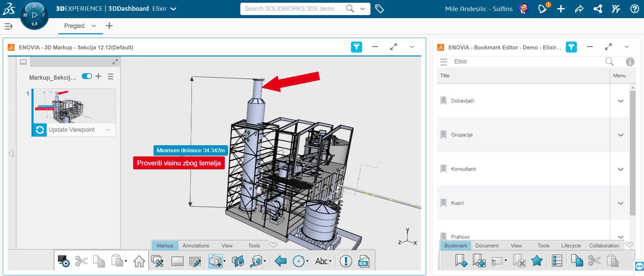This screenshot has width=644, height=276.
Task: Click the home view icon
Action: [x=139, y=261]
